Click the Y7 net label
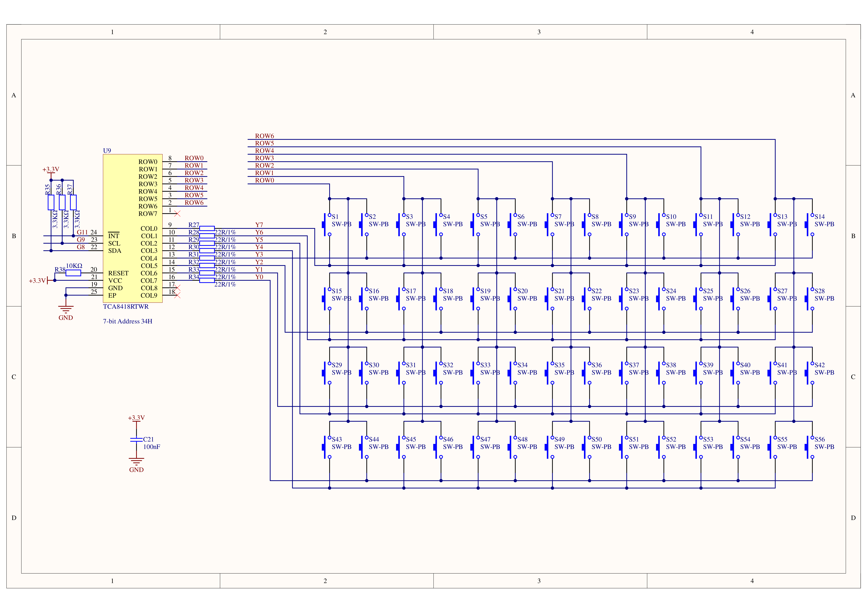Viewport: 868px width, 613px height. coord(259,225)
